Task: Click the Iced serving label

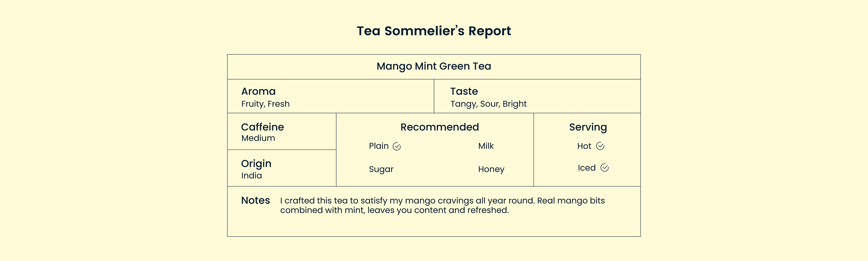Action: coord(586,168)
